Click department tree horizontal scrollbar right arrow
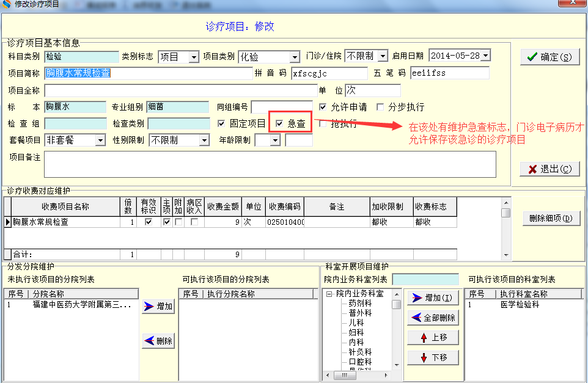This screenshot has width=588, height=383. [x=386, y=375]
